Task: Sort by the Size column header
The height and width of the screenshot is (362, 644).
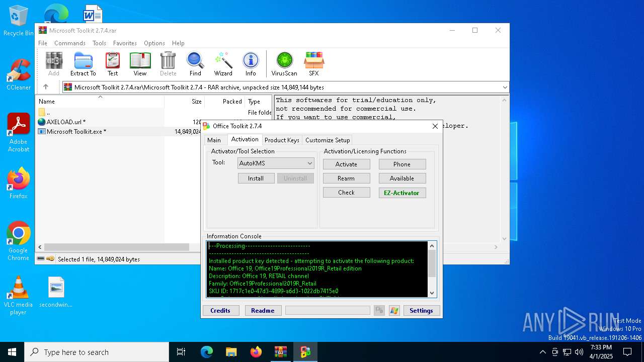Action: point(185,102)
